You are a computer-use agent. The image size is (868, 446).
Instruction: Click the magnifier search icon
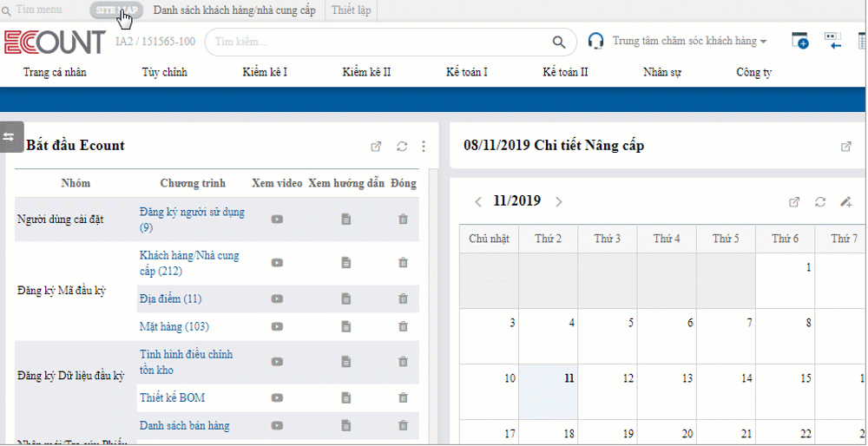[x=559, y=42]
